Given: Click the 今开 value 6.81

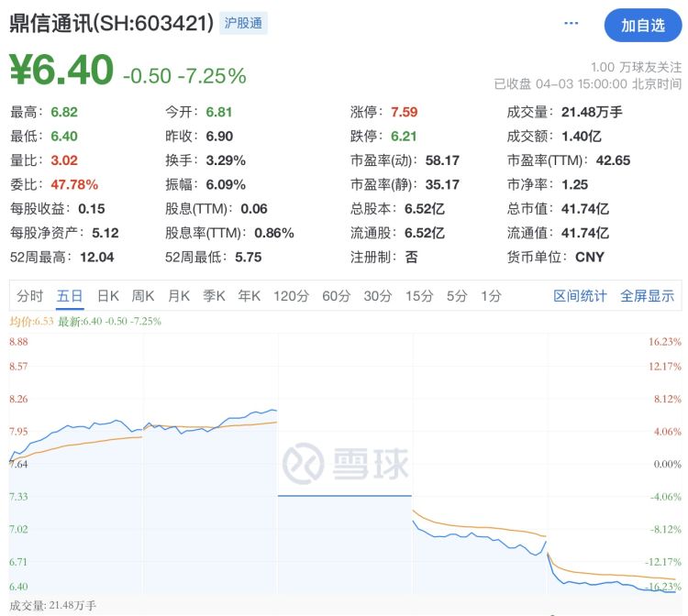Looking at the screenshot, I should [x=219, y=112].
